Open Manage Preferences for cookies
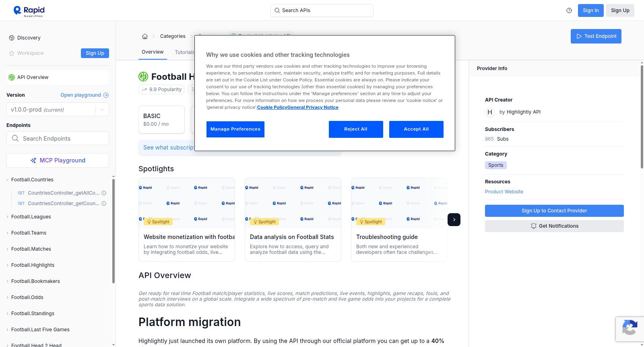 pyautogui.click(x=235, y=129)
